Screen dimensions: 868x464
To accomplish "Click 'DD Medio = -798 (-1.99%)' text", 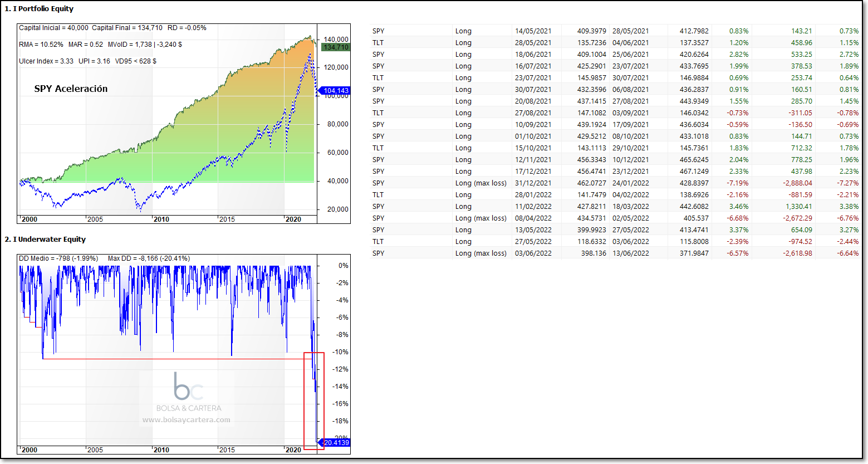I will coord(58,258).
